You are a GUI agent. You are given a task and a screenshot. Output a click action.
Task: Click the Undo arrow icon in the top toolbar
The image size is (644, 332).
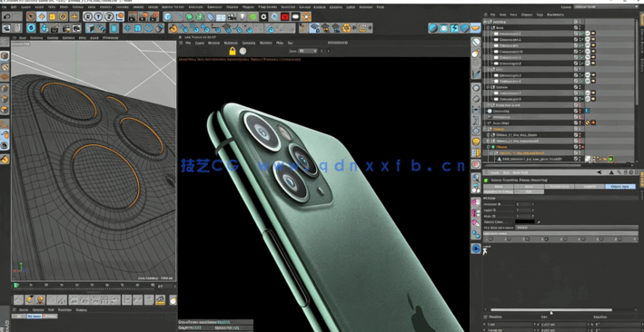[6, 16]
